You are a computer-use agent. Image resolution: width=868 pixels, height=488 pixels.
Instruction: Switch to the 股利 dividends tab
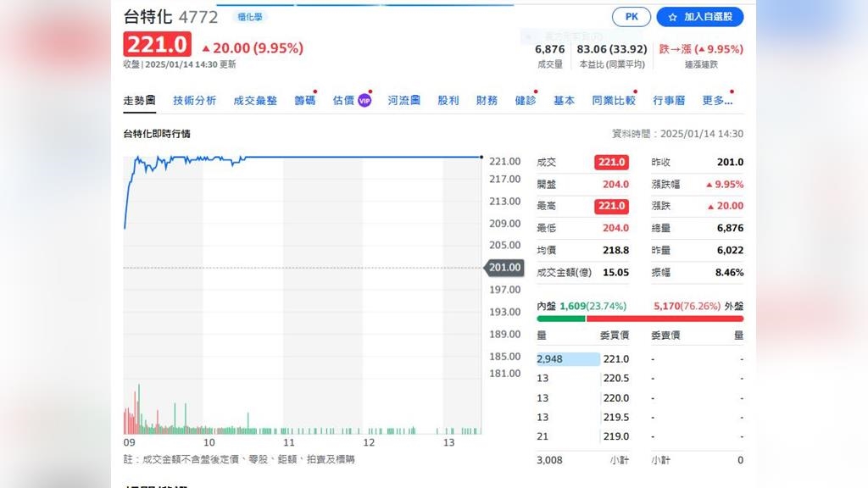448,100
